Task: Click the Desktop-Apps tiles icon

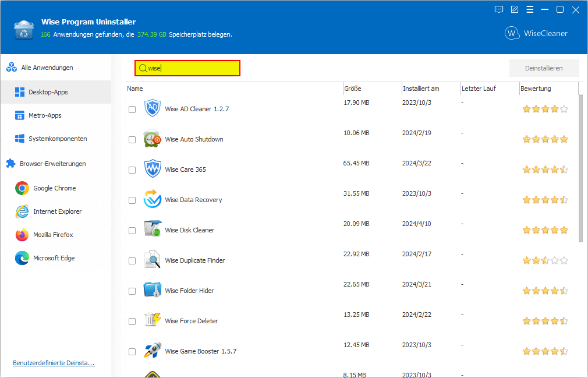Action: 19,92
